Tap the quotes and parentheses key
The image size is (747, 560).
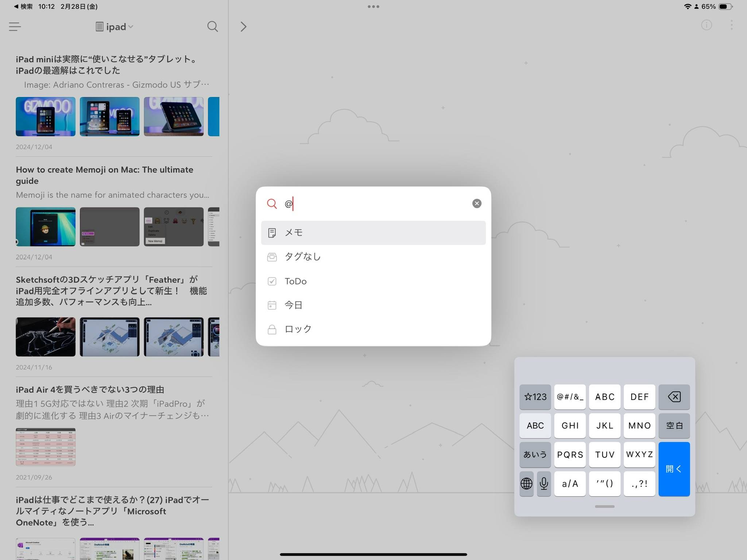coord(605,484)
